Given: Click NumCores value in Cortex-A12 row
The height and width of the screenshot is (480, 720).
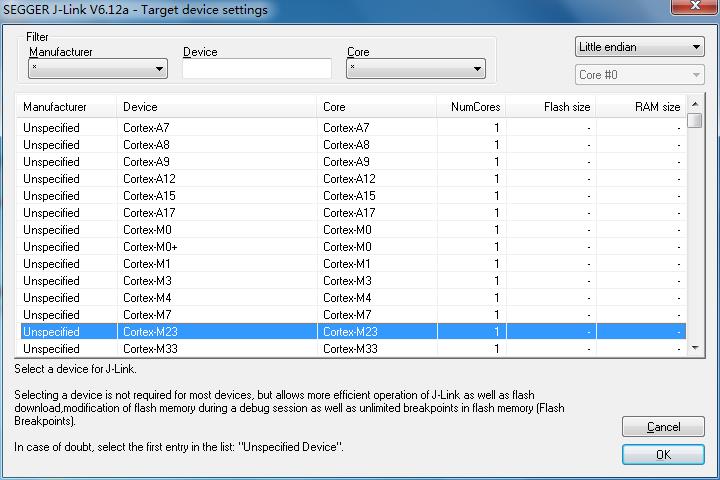Looking at the screenshot, I should click(496, 179).
